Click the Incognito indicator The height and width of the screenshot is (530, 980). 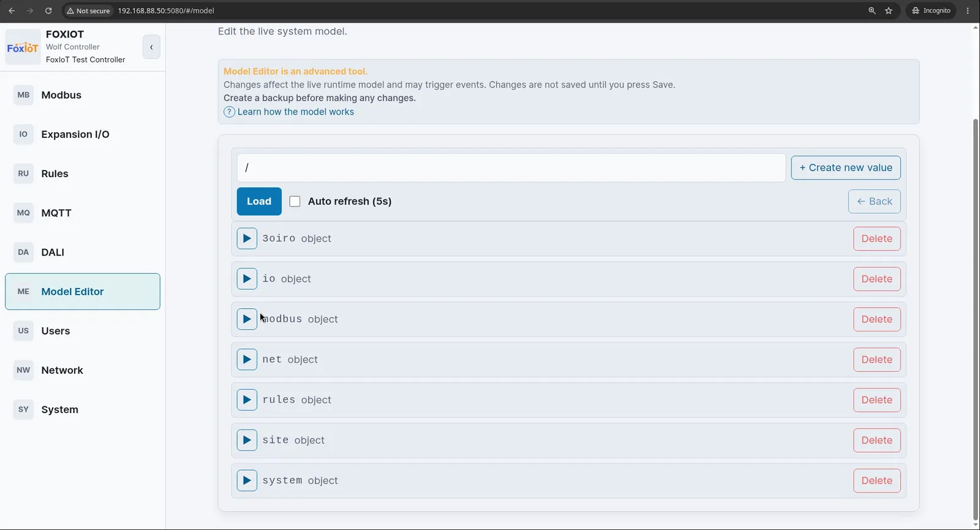click(931, 10)
